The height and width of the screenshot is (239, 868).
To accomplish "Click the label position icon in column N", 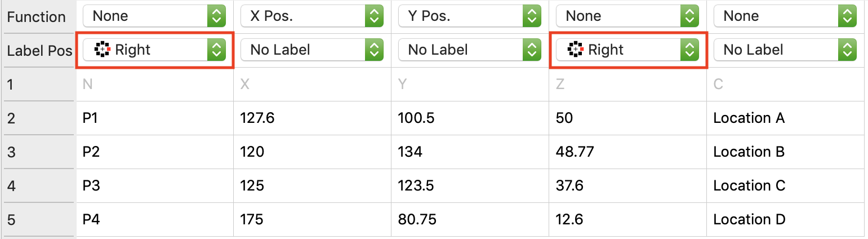I will 102,50.
